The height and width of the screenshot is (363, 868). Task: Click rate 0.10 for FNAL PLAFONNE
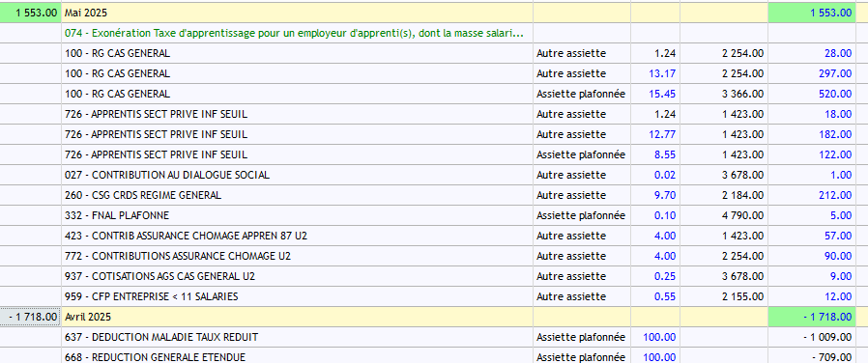[665, 215]
